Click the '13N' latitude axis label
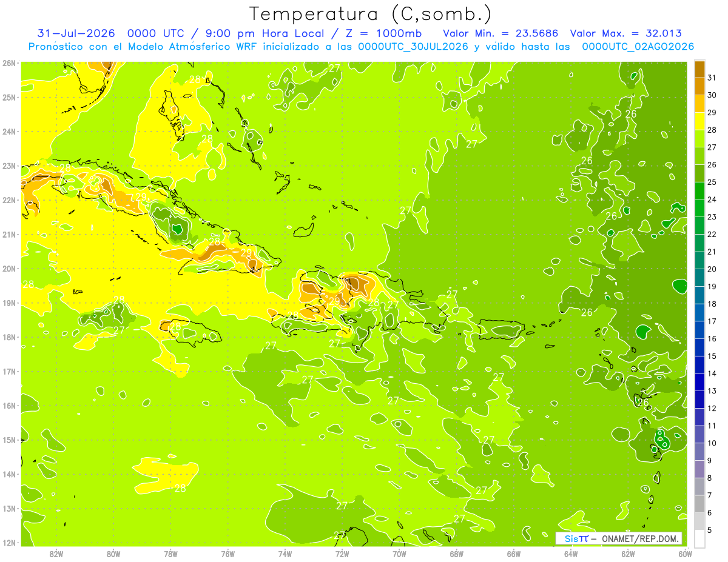Image resolution: width=728 pixels, height=562 pixels. [x=8, y=509]
